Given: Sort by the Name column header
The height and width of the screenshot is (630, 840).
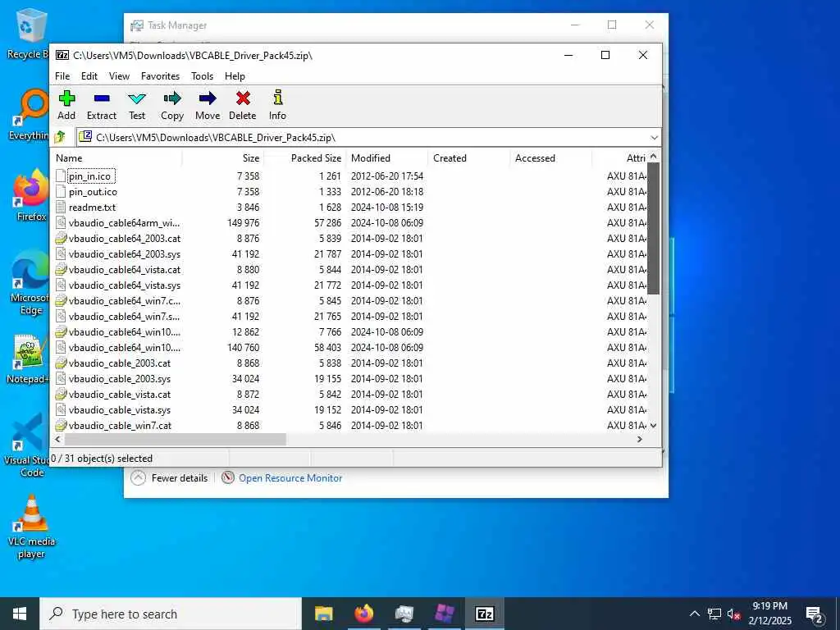Looking at the screenshot, I should tap(117, 158).
